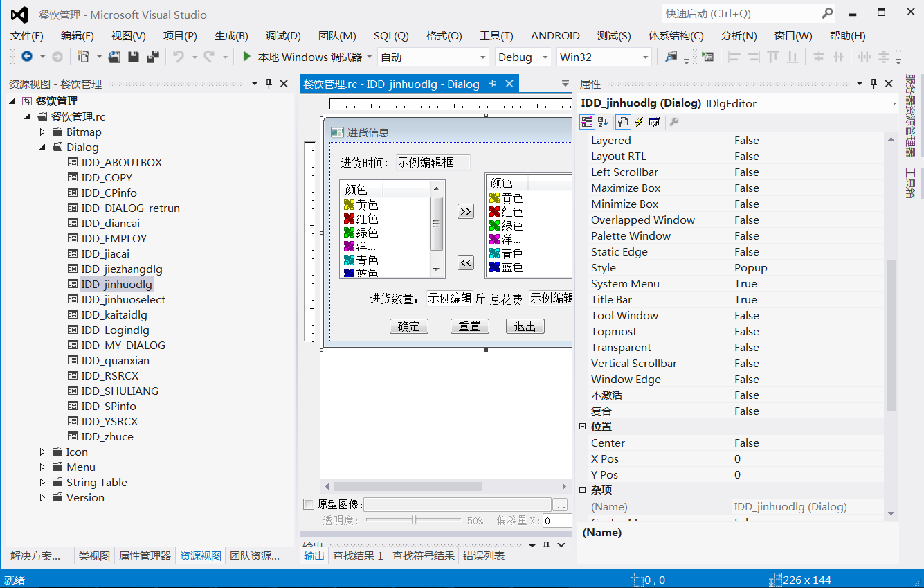Select the align-tops icon on the layout toolbar
The height and width of the screenshot is (588, 924).
(773, 56)
